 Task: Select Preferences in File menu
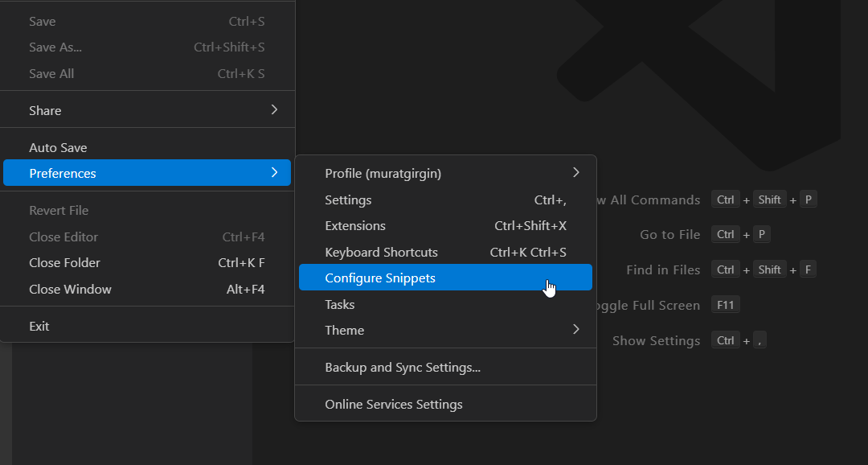click(x=147, y=173)
